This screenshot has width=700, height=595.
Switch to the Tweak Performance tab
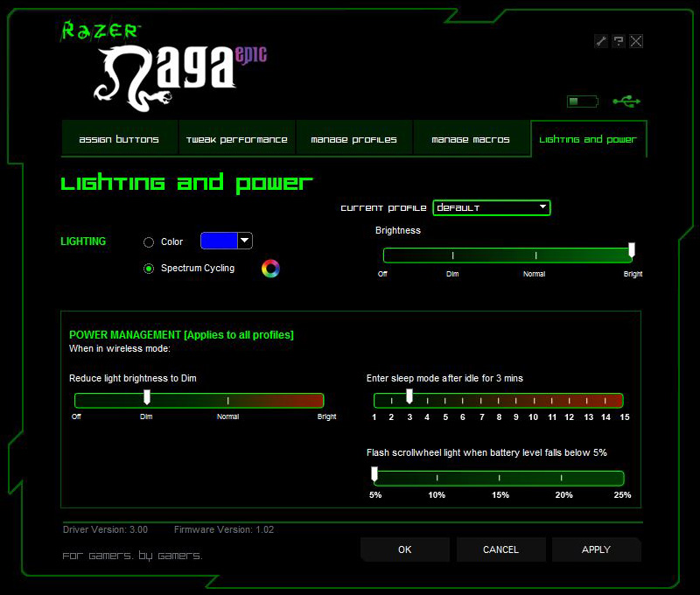pos(236,139)
